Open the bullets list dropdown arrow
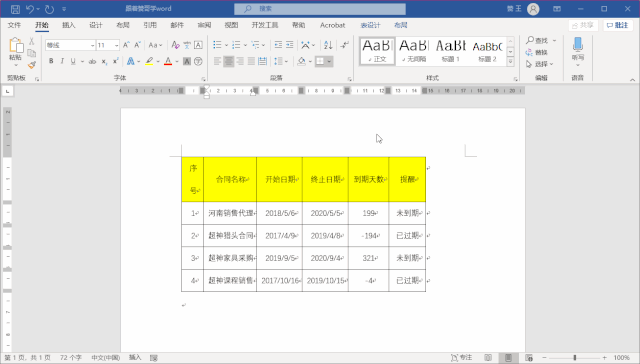Image resolution: width=640 pixels, height=364 pixels. point(226,45)
